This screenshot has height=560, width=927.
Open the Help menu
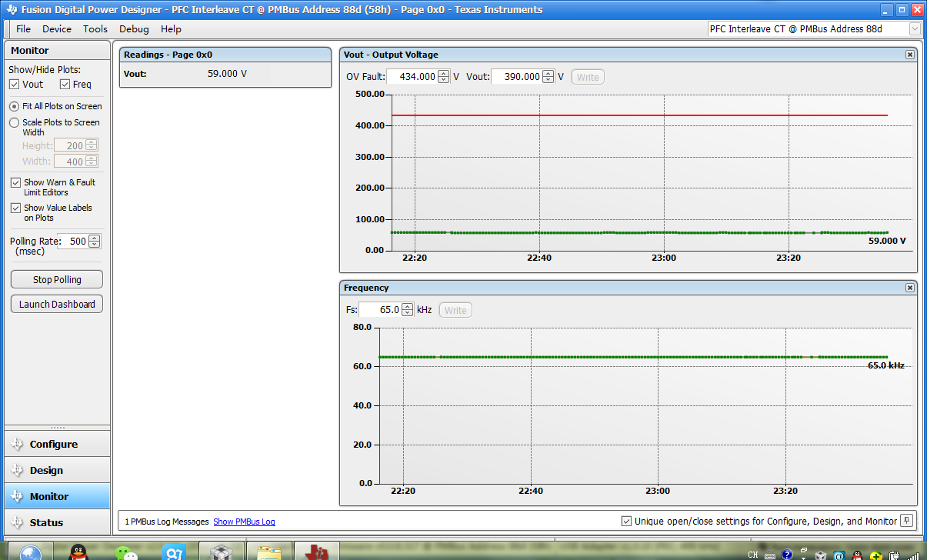[x=171, y=29]
